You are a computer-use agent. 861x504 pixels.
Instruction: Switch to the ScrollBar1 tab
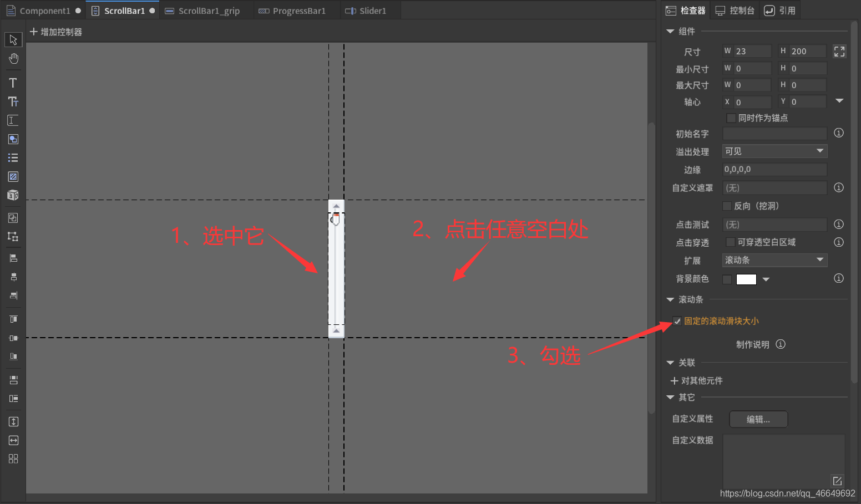point(123,11)
